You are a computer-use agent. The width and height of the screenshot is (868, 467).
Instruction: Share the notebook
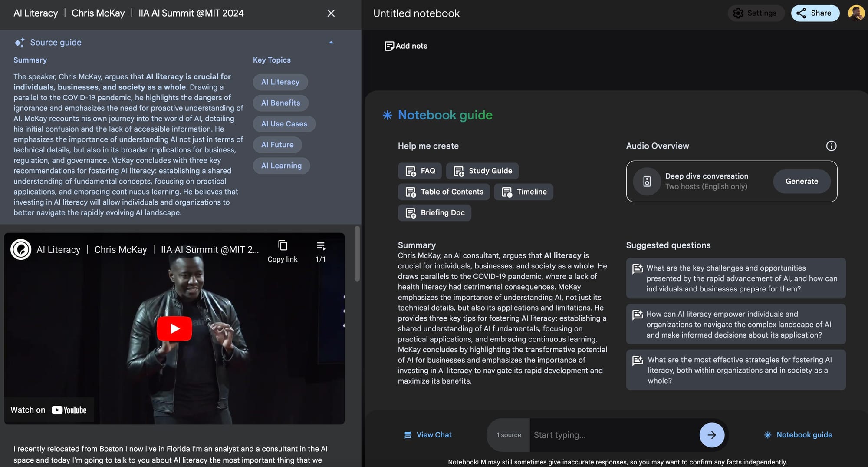815,13
